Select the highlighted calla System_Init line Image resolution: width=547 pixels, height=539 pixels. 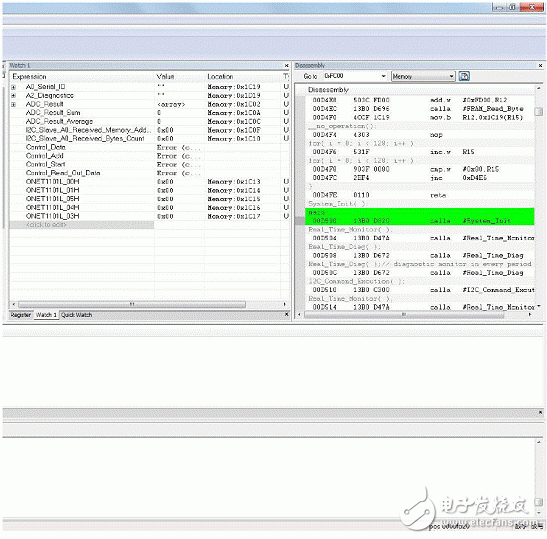point(420,220)
